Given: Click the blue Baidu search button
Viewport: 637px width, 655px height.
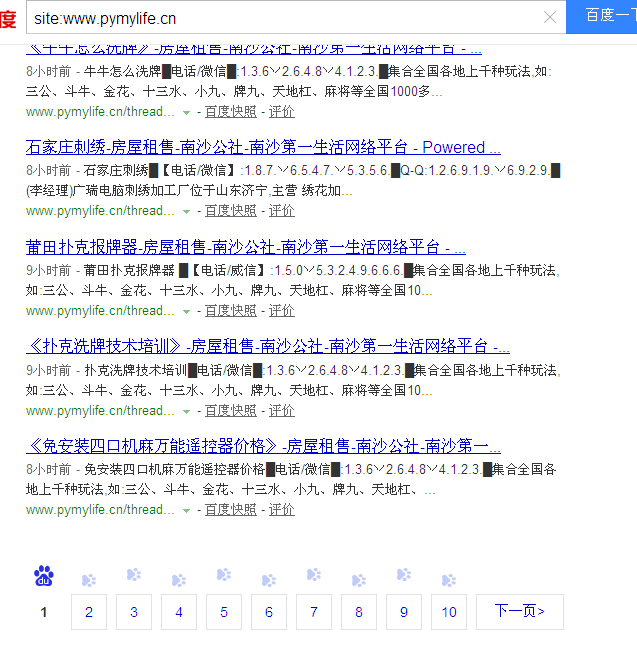Looking at the screenshot, I should click(x=601, y=17).
